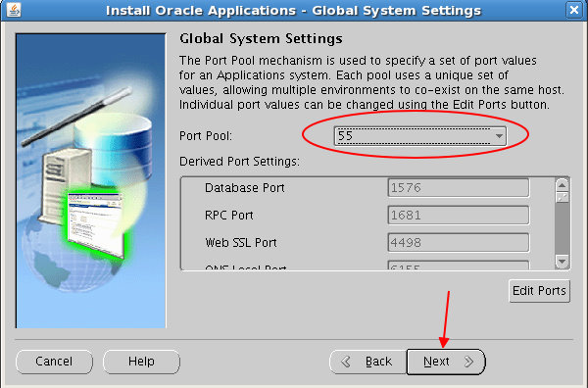Click the Port Pool label
The height and width of the screenshot is (388, 588).
tap(206, 136)
